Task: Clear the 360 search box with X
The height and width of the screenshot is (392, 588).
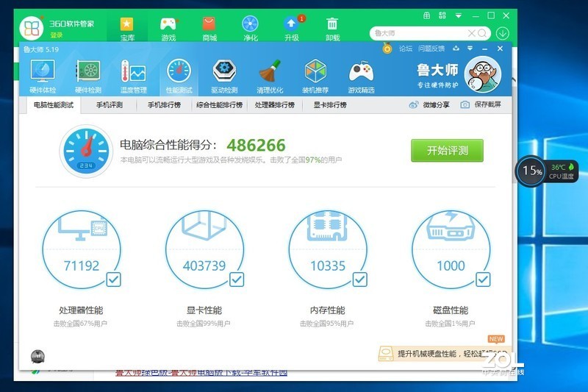Action: (471, 33)
